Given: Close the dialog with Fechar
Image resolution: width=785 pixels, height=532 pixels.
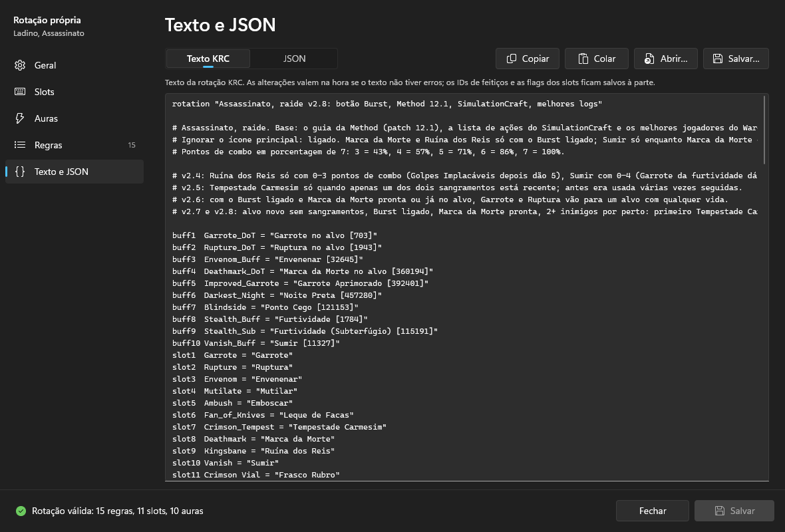Looking at the screenshot, I should tap(653, 511).
